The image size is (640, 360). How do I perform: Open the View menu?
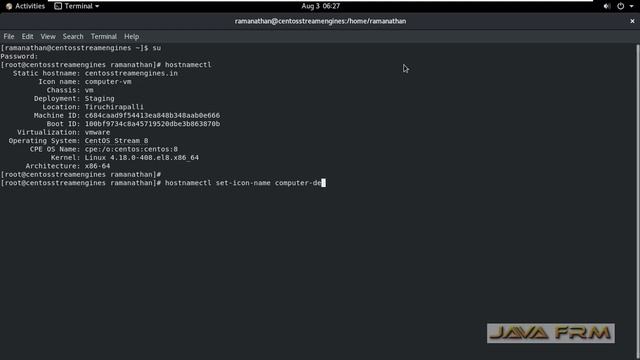click(x=48, y=37)
